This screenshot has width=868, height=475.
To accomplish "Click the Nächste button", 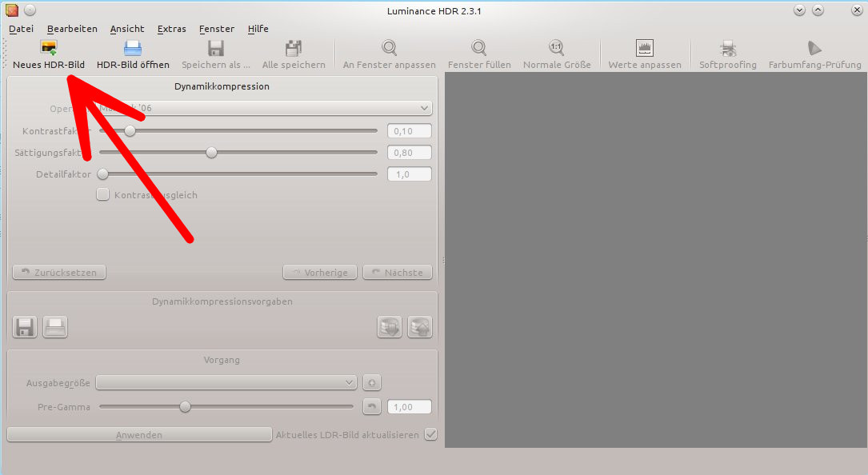I will (398, 273).
